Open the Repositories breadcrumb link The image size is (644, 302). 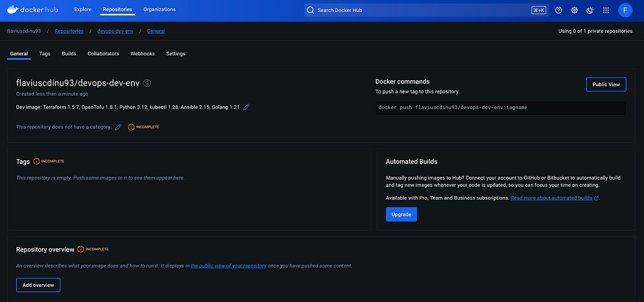pos(69,31)
